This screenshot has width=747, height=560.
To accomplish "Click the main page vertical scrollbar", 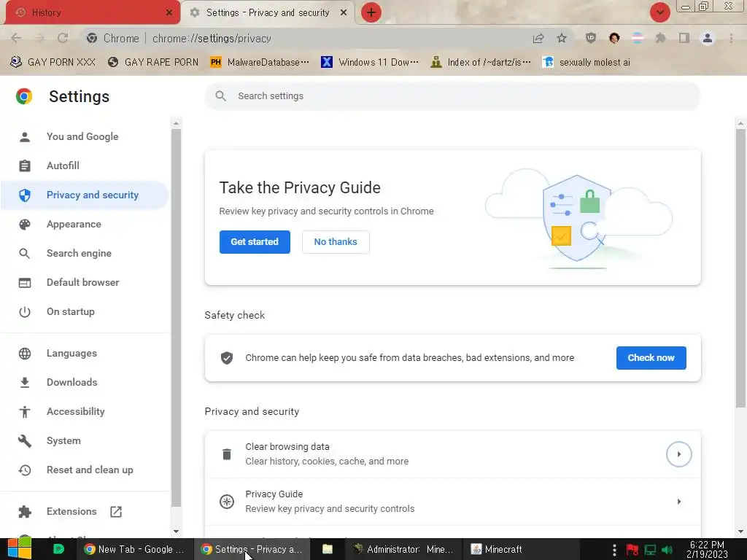I will tap(740, 268).
